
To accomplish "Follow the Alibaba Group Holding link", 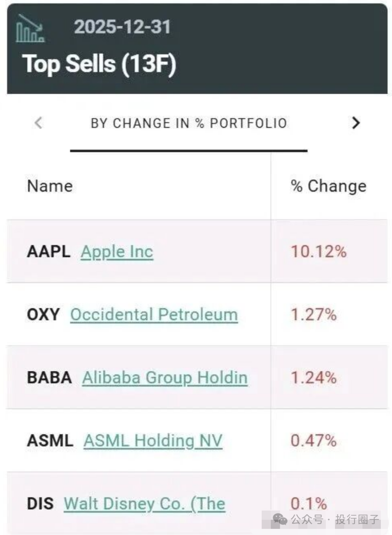I will [x=165, y=378].
